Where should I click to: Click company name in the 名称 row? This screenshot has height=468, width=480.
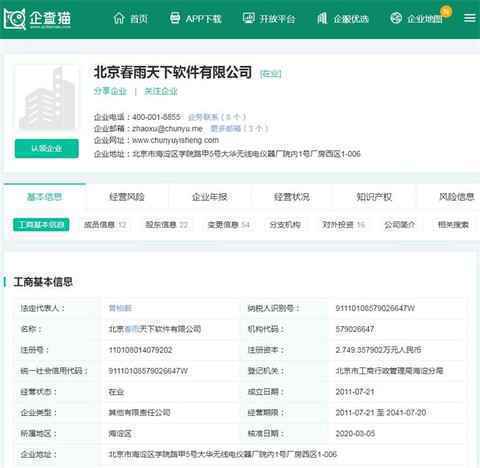155,329
